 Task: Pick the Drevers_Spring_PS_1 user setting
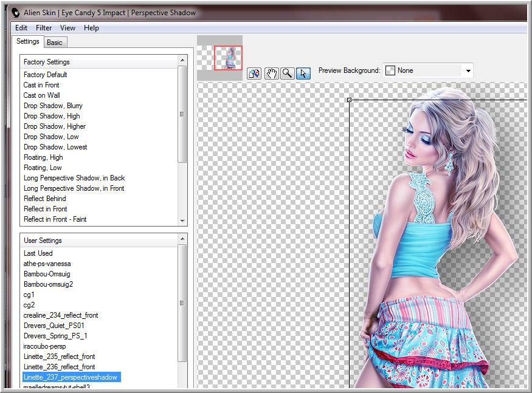click(55, 336)
